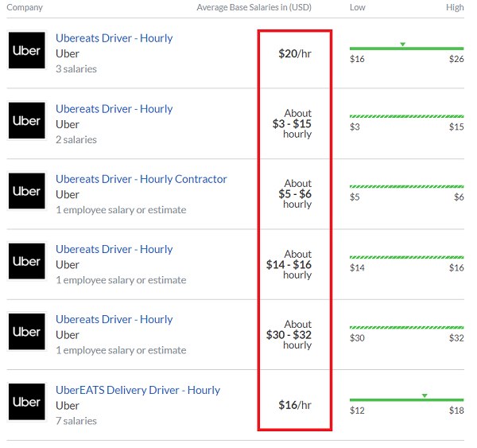Click the $5 to $6 striped range bar
Viewport: 477px width, 448px height.
(406, 187)
